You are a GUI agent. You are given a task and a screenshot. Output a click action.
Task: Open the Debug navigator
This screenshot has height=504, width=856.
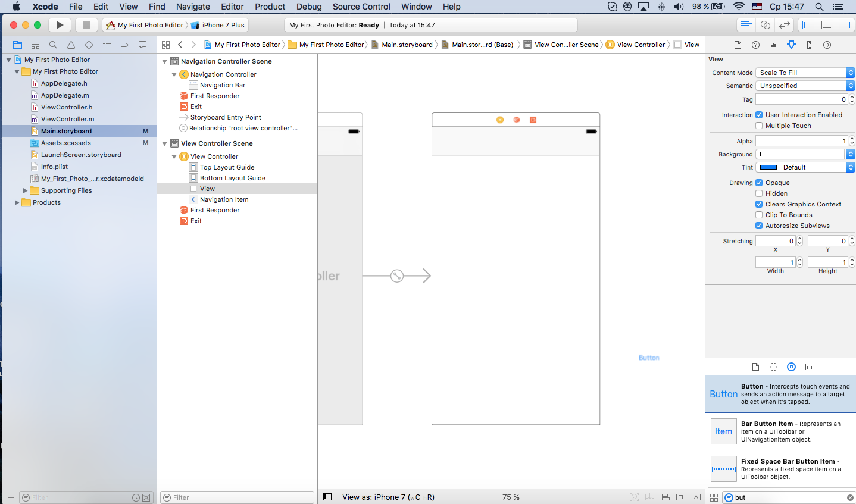tap(107, 45)
